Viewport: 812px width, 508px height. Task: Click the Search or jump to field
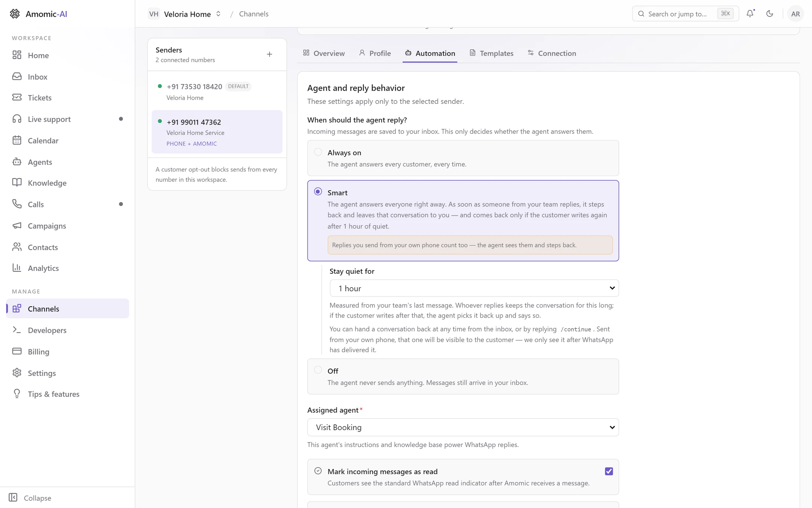685,14
